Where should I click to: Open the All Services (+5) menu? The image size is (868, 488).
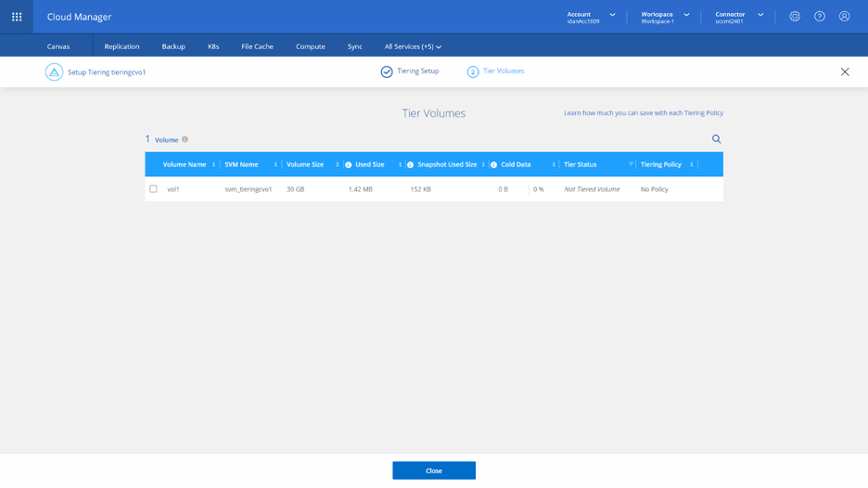pyautogui.click(x=413, y=46)
